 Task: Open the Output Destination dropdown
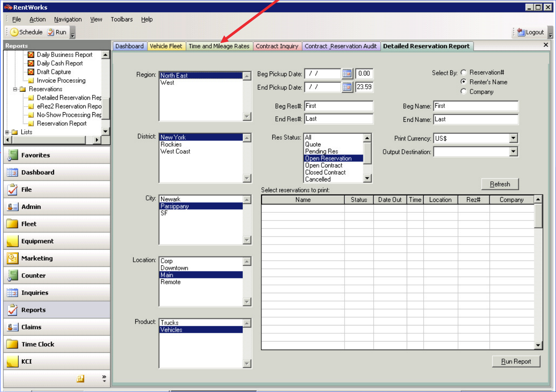[x=513, y=151]
